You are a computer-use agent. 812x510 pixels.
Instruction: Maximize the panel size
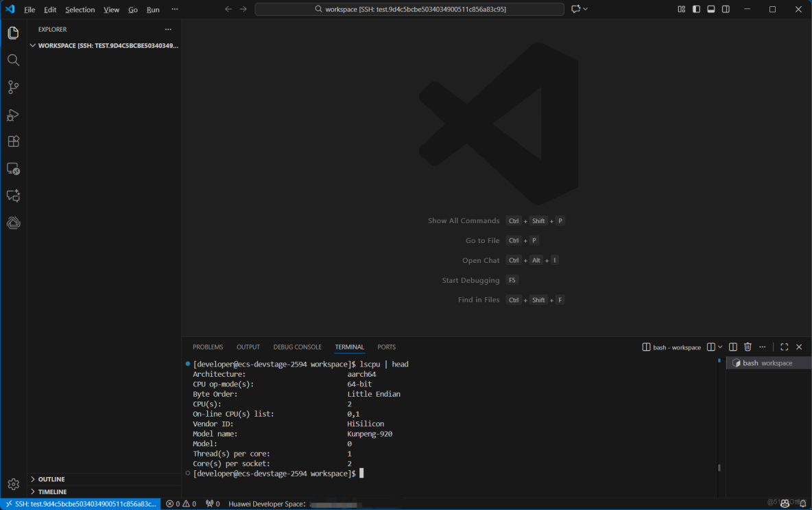coord(785,347)
